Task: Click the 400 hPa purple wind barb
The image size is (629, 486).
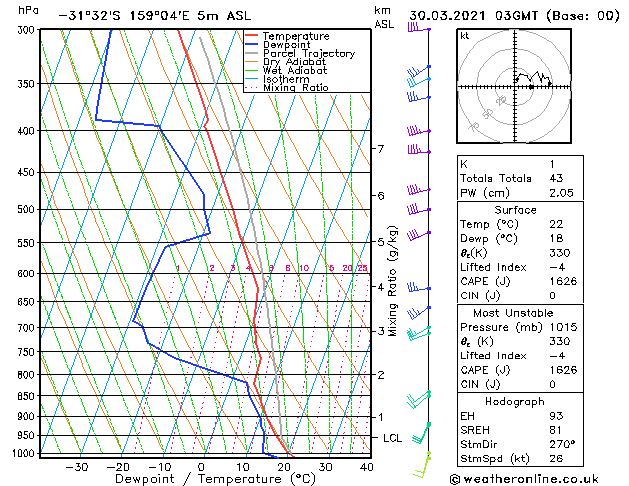Action: (x=419, y=131)
